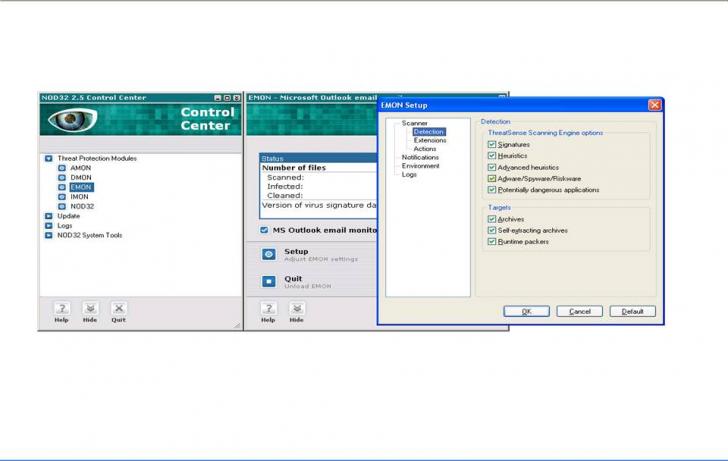
Task: Expand NOD32 System Tools node
Action: (x=49, y=235)
